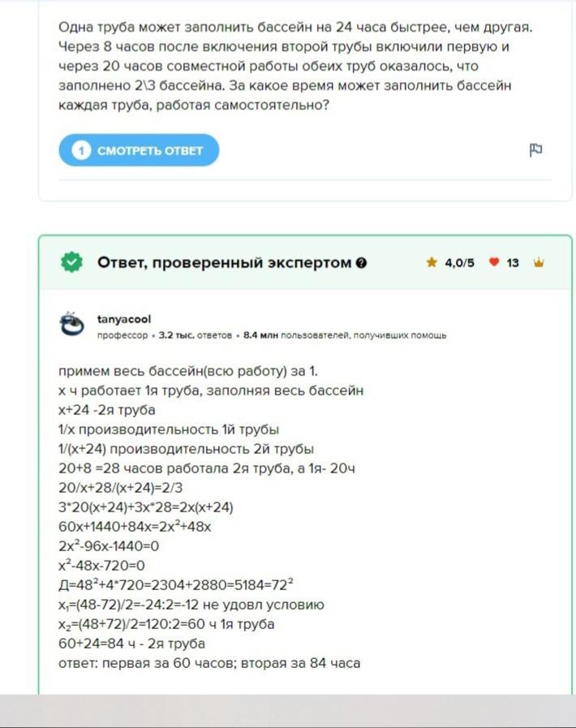Click the СМОТРЕТЬ ОТВЕТ button
The height and width of the screenshot is (728, 576).
(139, 150)
